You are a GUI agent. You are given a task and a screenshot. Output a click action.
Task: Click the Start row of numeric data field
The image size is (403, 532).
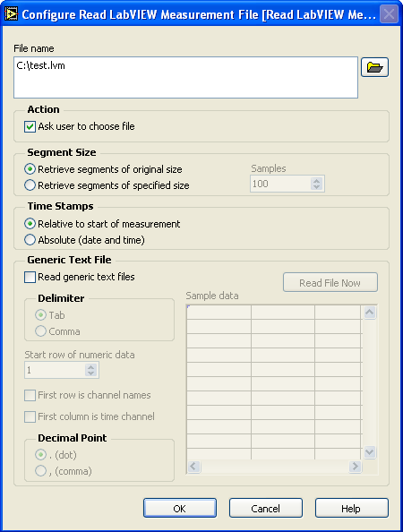click(55, 370)
